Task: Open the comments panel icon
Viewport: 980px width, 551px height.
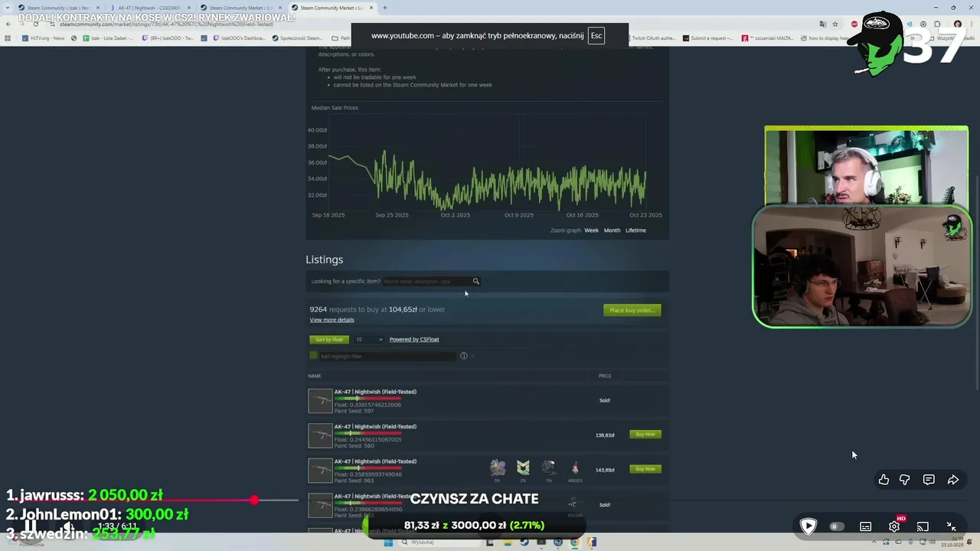Action: coord(929,480)
